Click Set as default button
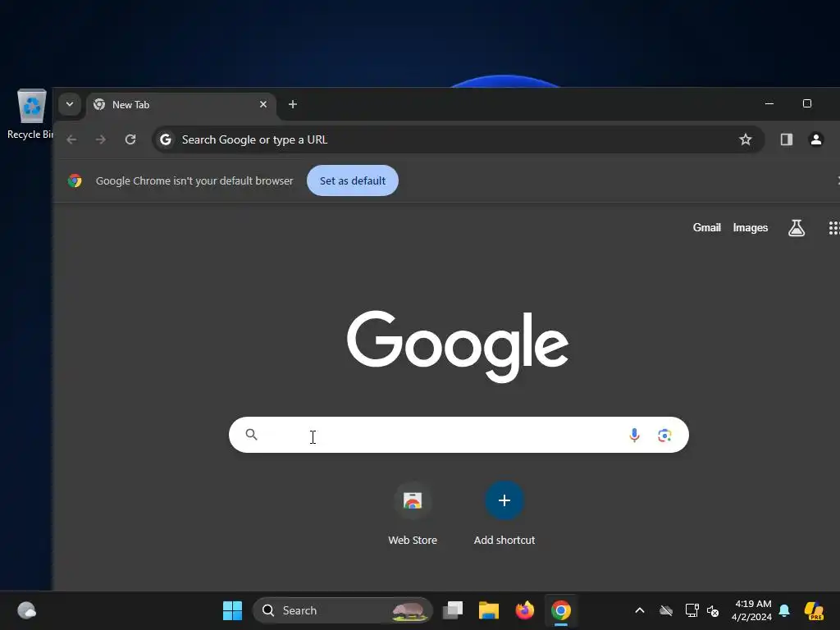 pos(353,180)
